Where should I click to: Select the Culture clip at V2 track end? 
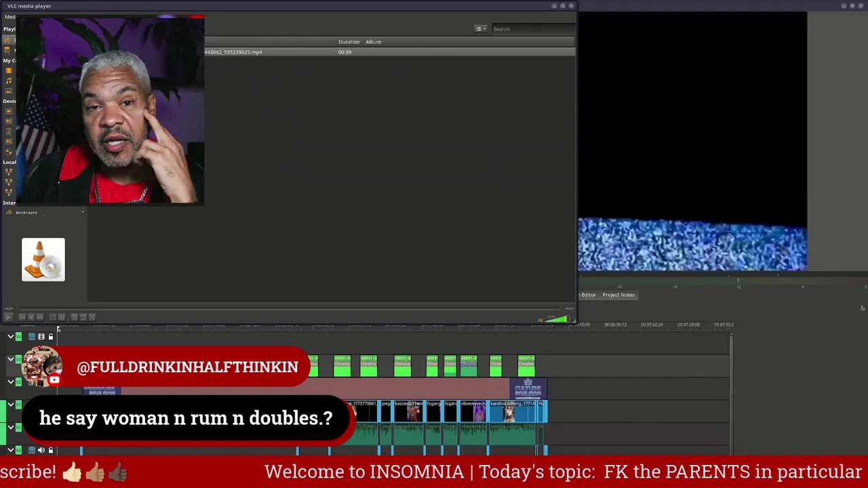tap(528, 389)
